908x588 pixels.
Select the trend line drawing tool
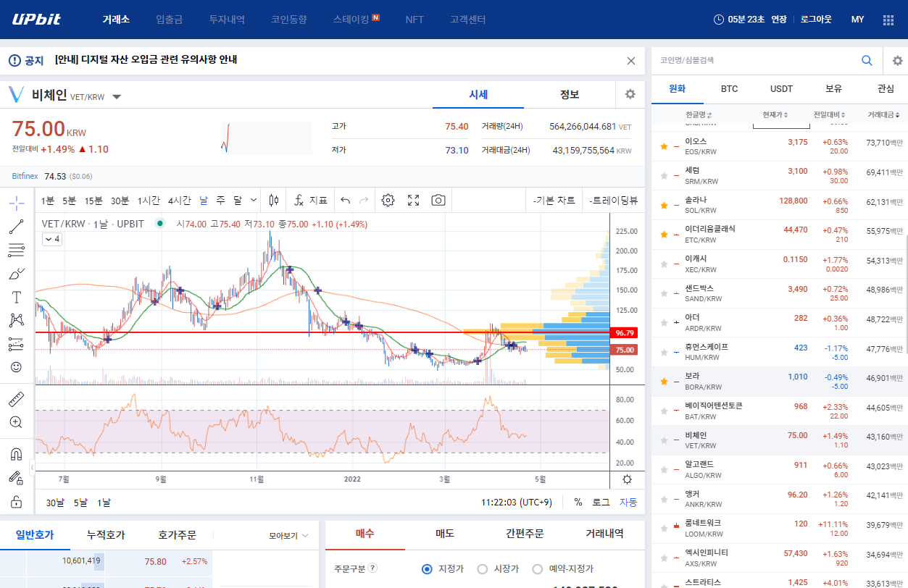[16, 227]
